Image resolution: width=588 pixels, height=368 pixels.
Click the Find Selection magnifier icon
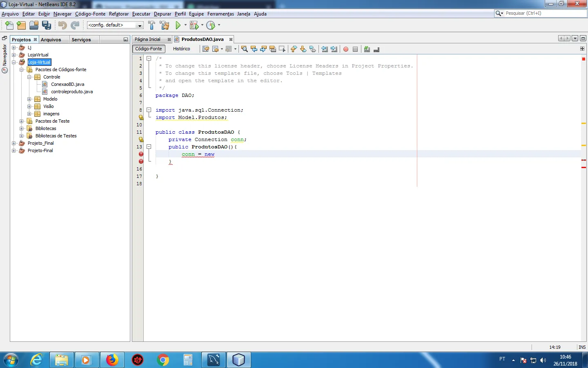coord(244,49)
